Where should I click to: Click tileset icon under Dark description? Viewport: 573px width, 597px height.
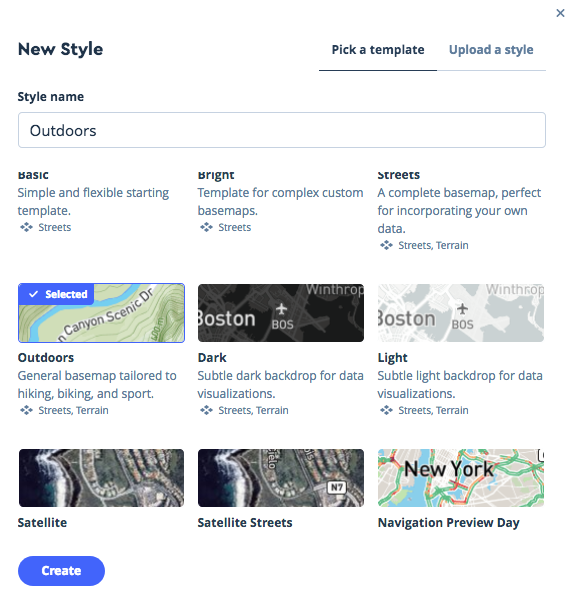pos(206,410)
